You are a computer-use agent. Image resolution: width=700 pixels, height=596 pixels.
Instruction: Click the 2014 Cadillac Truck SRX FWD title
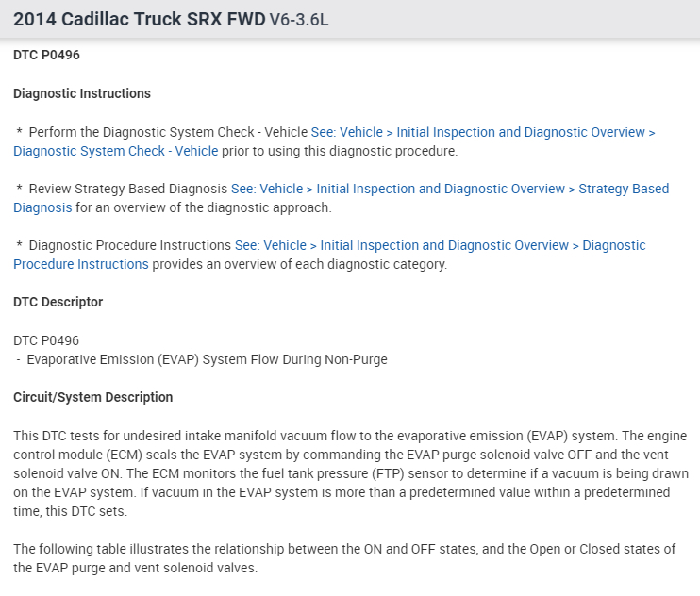(x=139, y=19)
